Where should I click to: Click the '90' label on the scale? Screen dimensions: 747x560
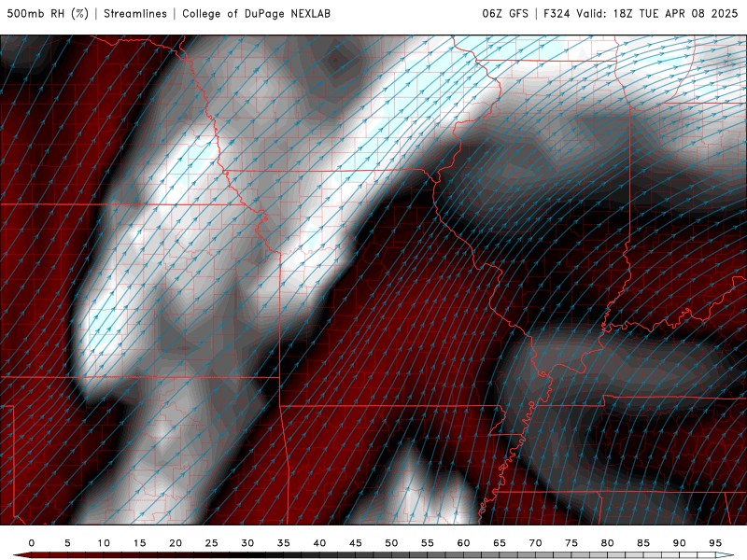click(x=680, y=543)
